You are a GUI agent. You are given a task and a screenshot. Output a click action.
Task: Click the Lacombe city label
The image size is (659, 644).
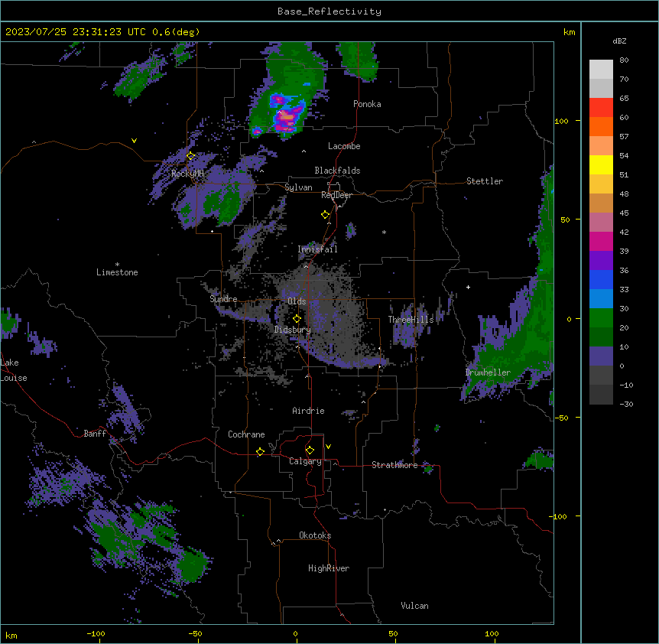(344, 146)
